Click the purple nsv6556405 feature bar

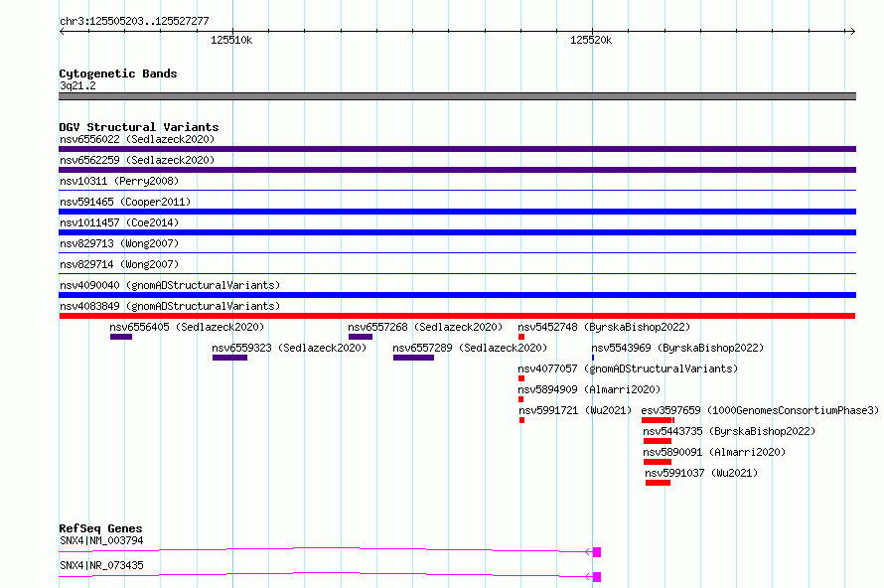click(x=121, y=337)
